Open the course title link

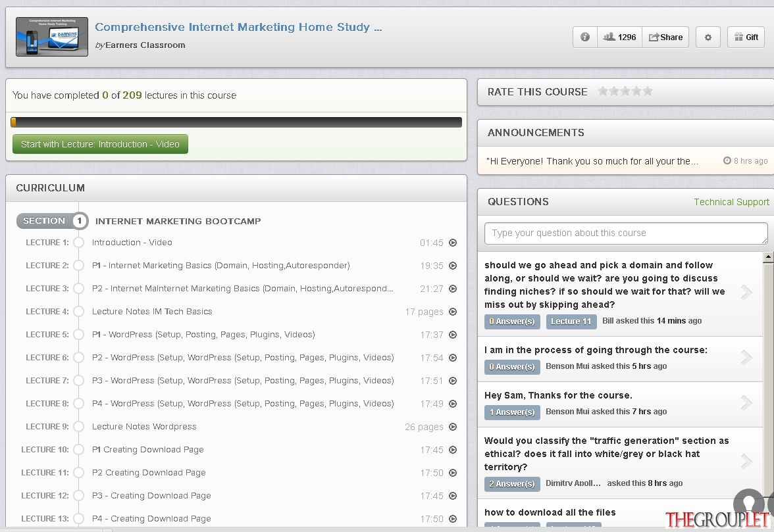238,27
